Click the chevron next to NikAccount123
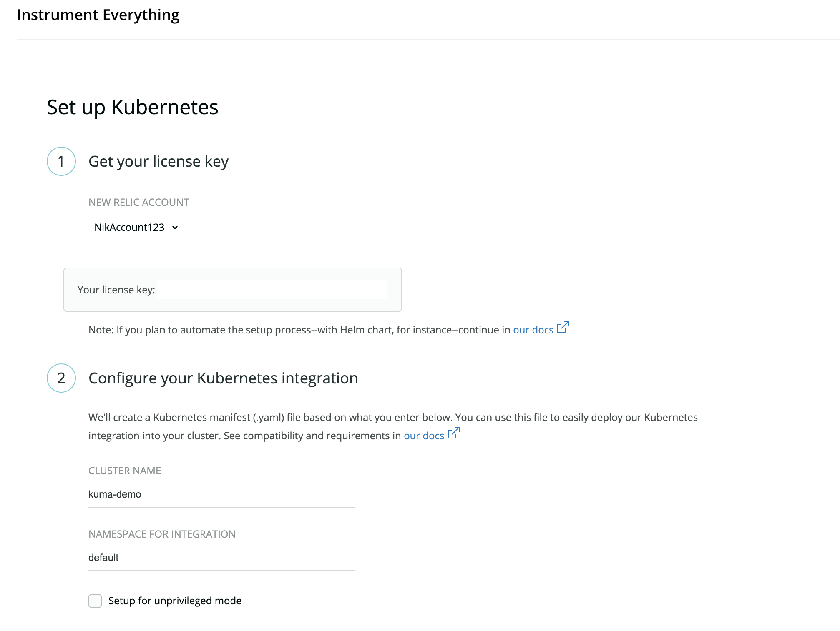 [x=175, y=228]
